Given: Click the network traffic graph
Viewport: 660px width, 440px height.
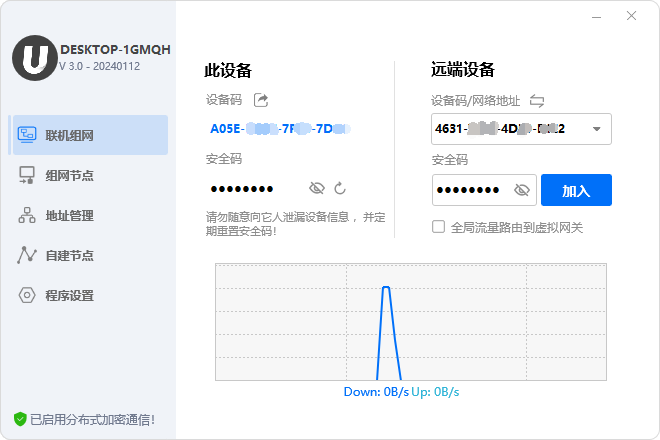Looking at the screenshot, I should [411, 321].
